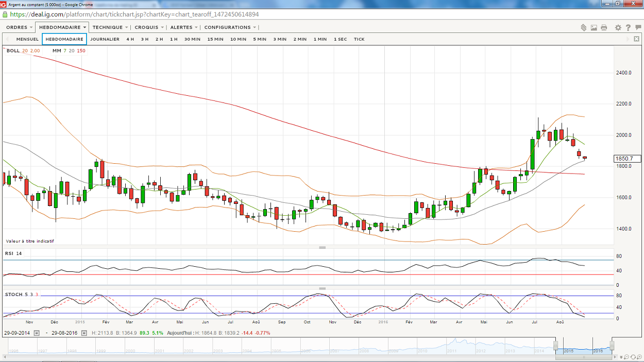644x362 pixels.
Task: Grab left range slider handle on timeline
Action: coord(556,345)
